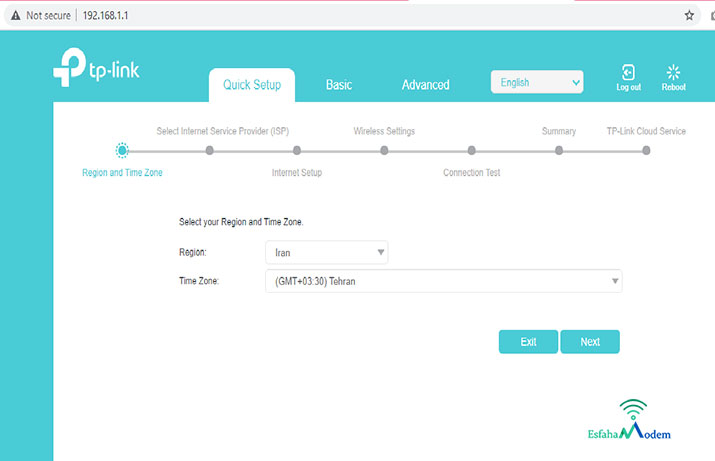Viewport: 715px width, 461px height.
Task: Switch to the Advanced tab
Action: (x=425, y=85)
